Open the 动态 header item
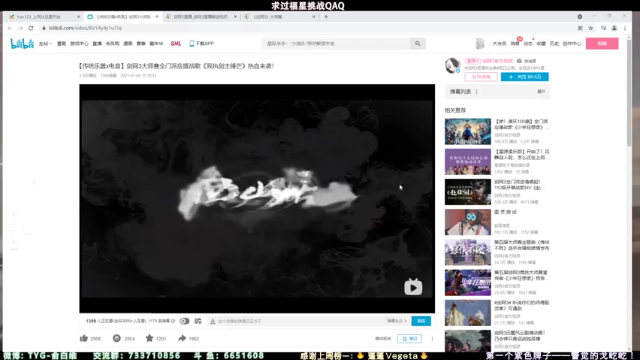 pyautogui.click(x=528, y=44)
